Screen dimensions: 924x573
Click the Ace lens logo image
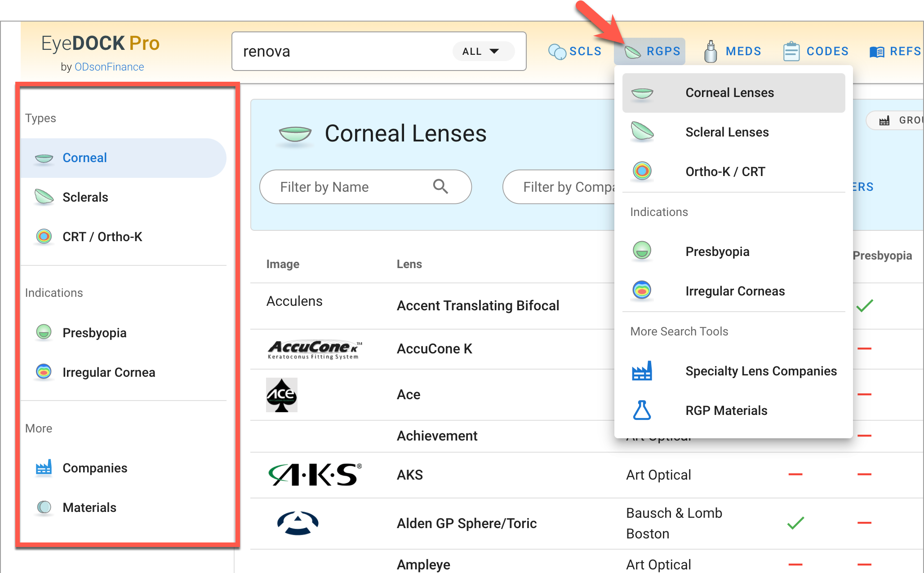[282, 395]
